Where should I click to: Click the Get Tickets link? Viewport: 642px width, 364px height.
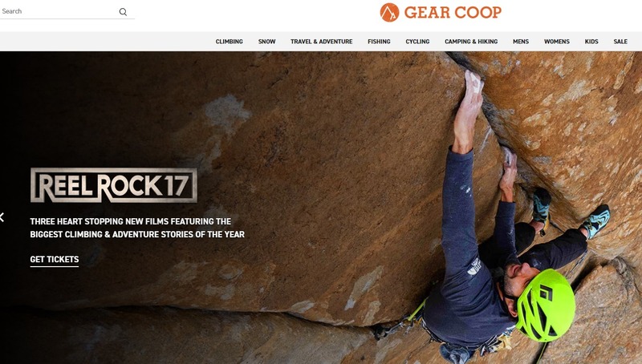click(x=55, y=260)
